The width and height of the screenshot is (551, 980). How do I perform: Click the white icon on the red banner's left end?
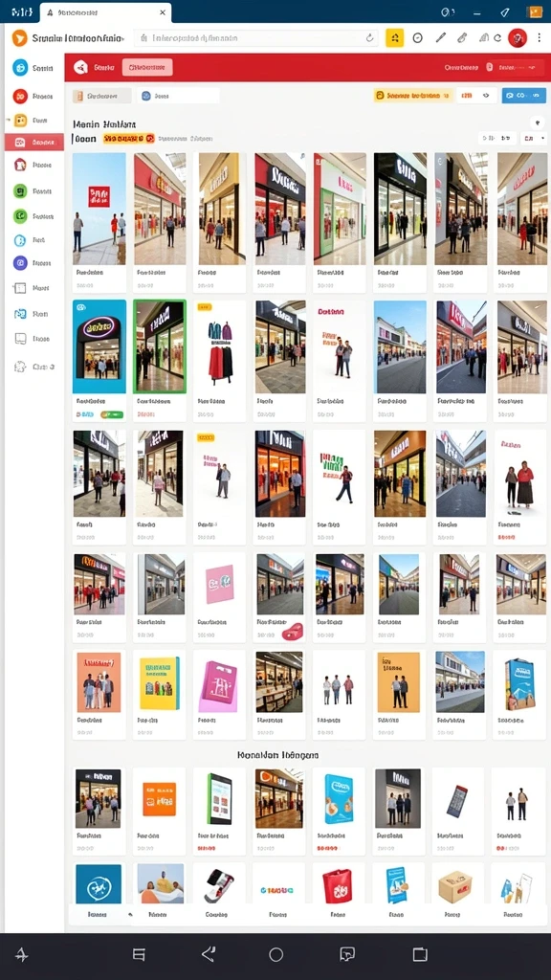(80, 68)
